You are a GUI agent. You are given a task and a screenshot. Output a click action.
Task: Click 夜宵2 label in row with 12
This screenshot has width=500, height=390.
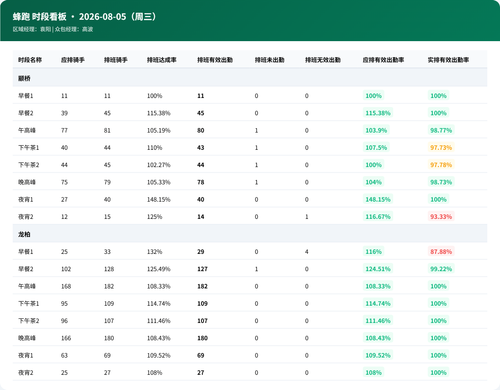tap(26, 217)
